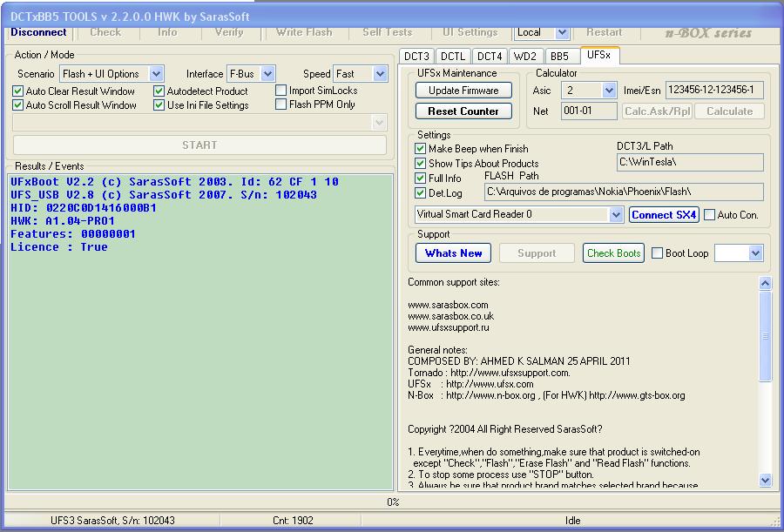The image size is (784, 532).
Task: Click the 'www.sarasbox.co.uk' text
Action: click(451, 316)
